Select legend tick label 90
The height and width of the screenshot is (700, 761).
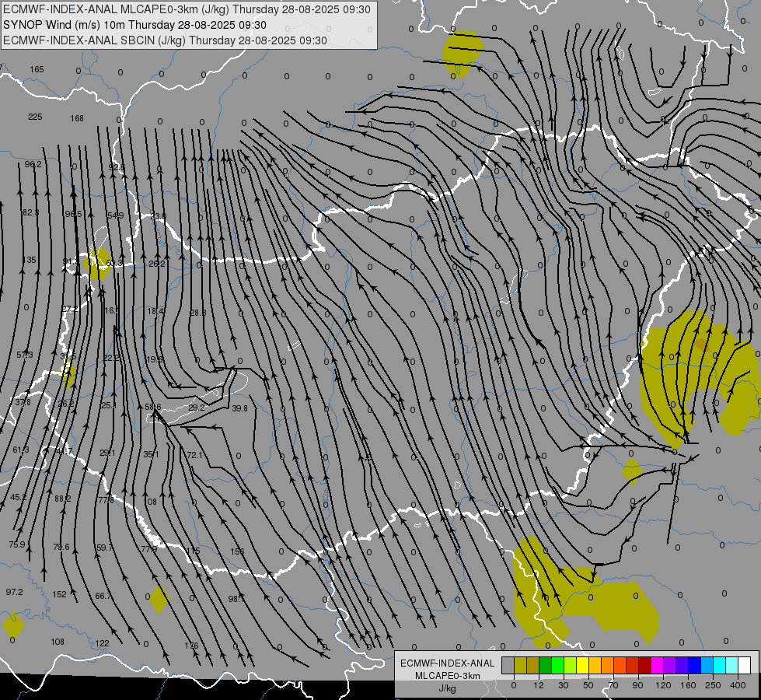coord(637,685)
